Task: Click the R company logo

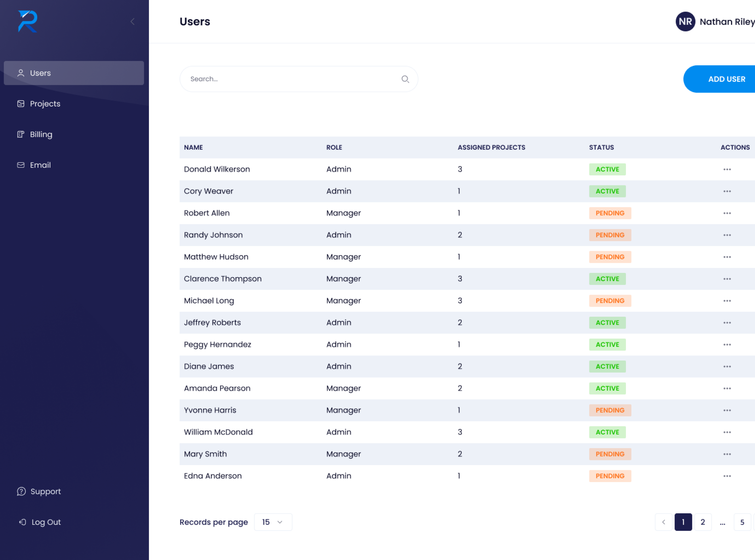Action: tap(27, 21)
